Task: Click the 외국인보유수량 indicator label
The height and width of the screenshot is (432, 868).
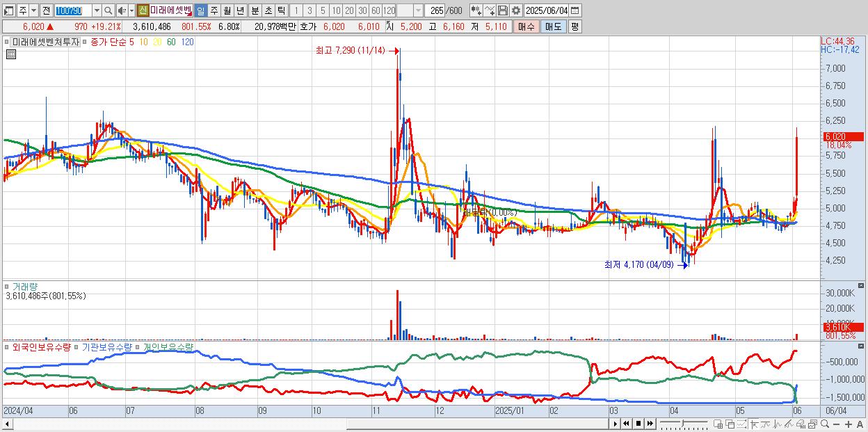Action: (x=42, y=346)
